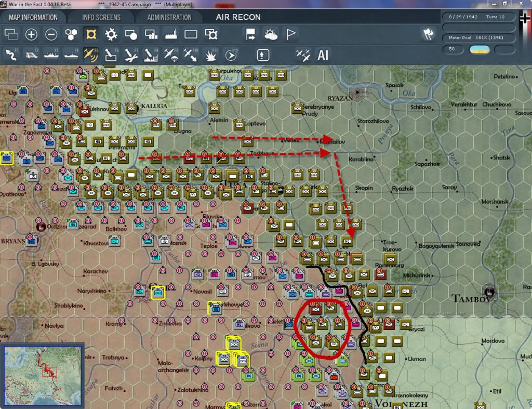Viewport: 532px width, 409px height.
Task: Select F1 move mode arrow icon
Action: [x=11, y=55]
